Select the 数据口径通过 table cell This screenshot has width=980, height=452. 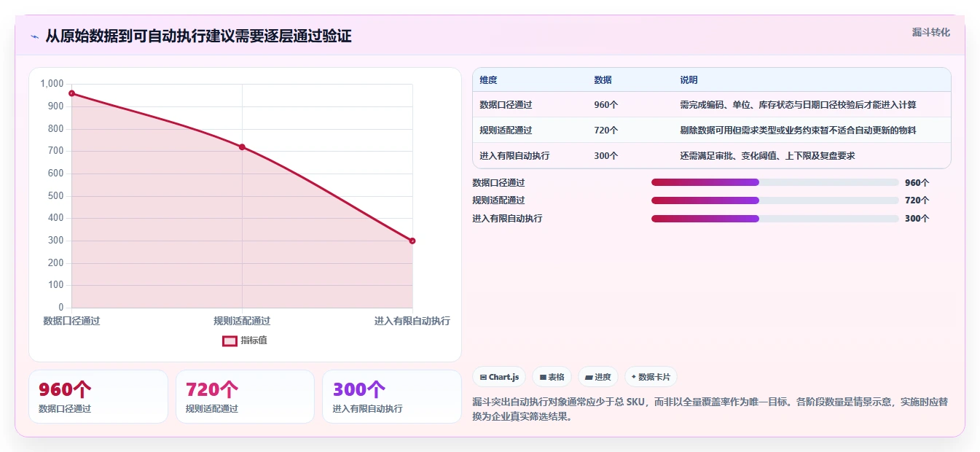506,105
